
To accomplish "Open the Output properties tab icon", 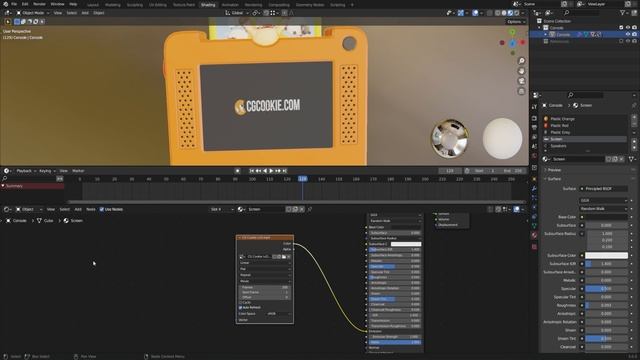I will tap(534, 128).
